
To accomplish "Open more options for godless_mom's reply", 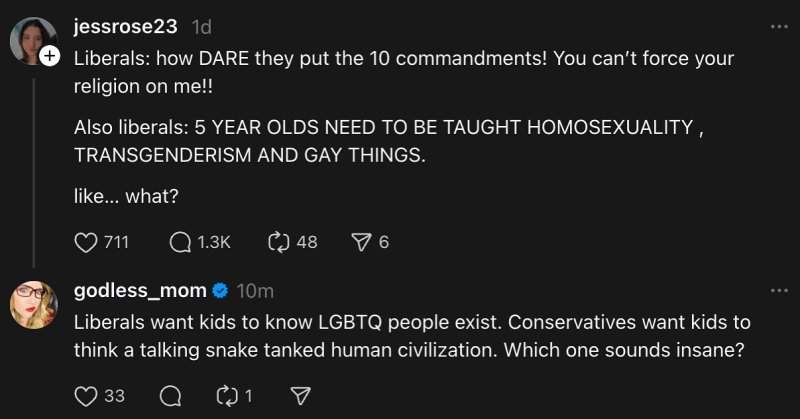I will point(779,291).
